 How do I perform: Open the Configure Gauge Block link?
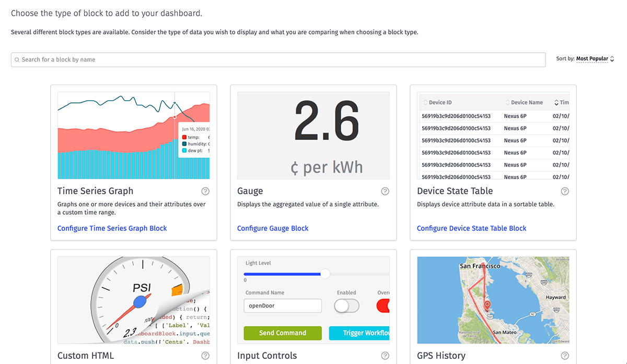pyautogui.click(x=273, y=228)
